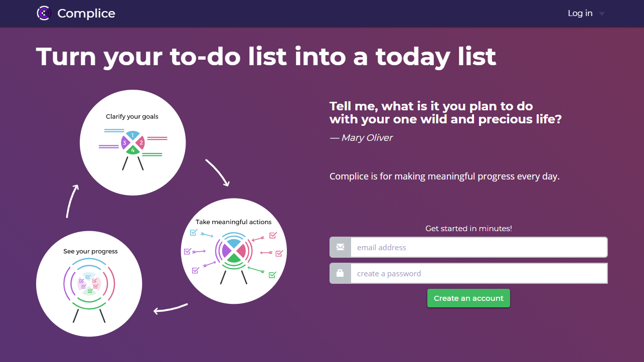Click the Complice logo icon
Screen dimensions: 644x362
44,14
